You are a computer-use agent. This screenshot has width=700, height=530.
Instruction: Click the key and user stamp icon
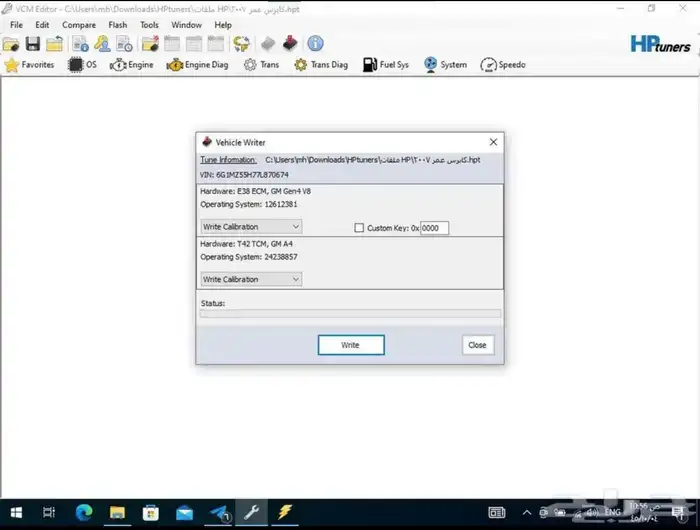coord(102,44)
